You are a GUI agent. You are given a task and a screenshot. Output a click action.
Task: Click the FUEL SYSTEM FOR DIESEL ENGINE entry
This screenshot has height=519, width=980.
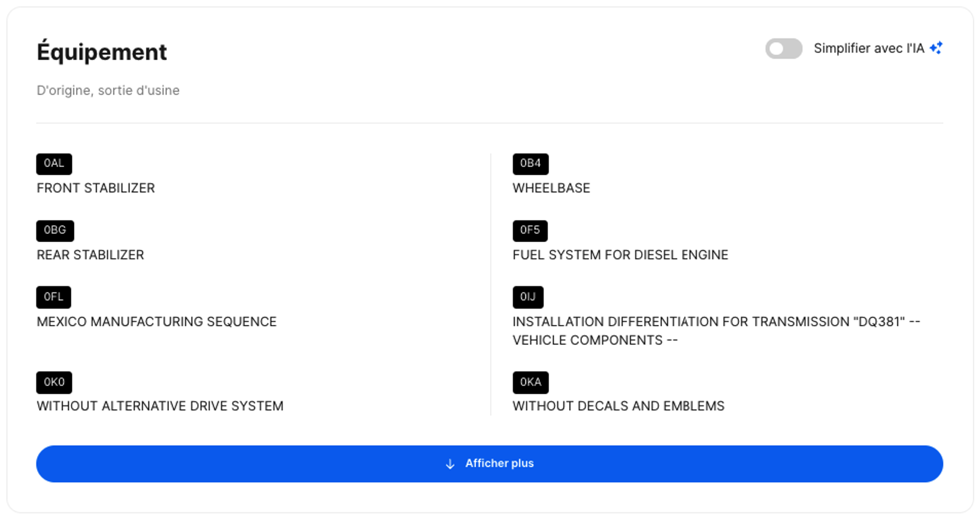click(620, 255)
